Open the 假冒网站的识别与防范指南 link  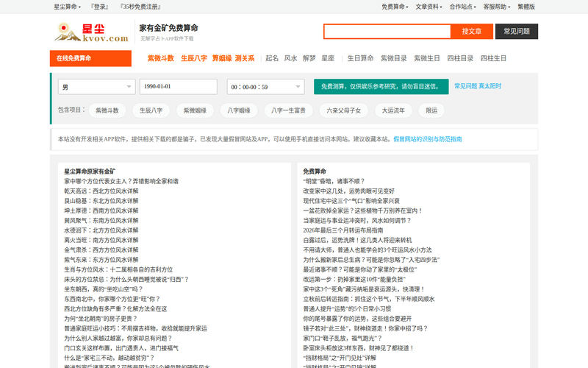click(x=428, y=139)
